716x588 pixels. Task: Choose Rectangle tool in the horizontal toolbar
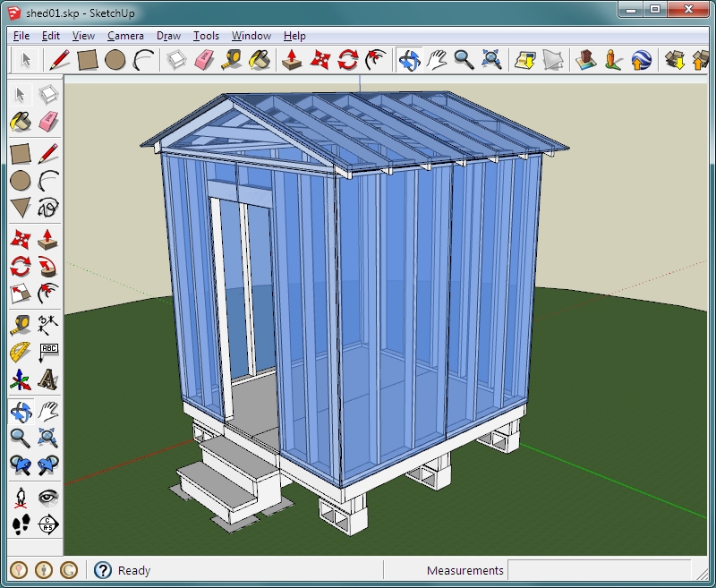pos(87,60)
